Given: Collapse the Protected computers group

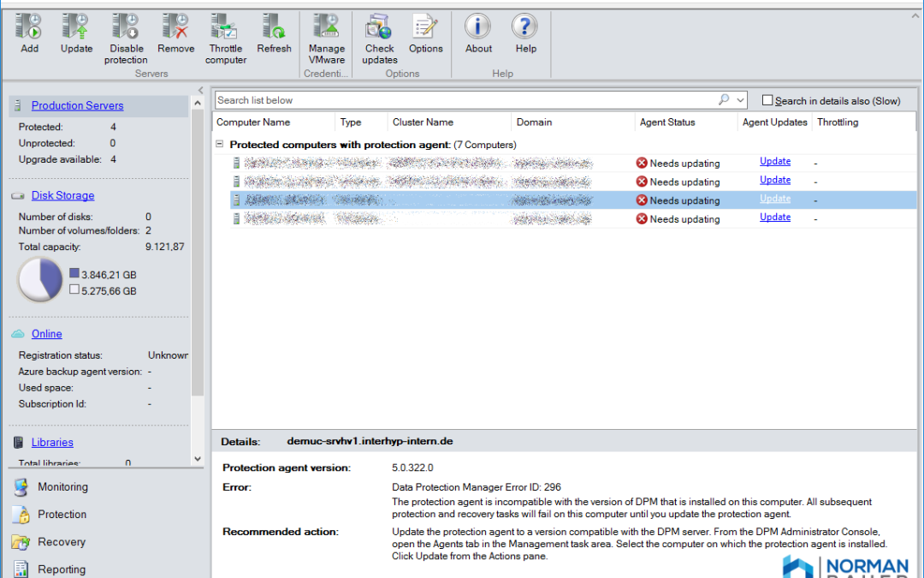Looking at the screenshot, I should click(220, 144).
